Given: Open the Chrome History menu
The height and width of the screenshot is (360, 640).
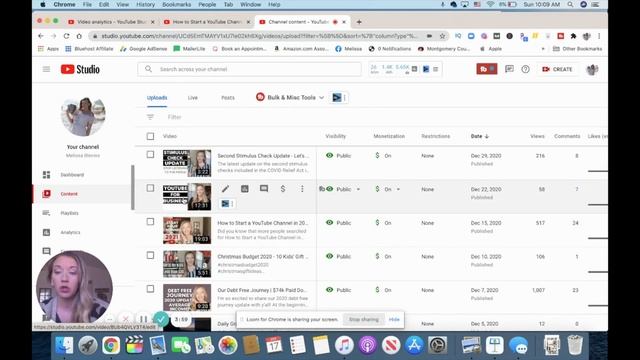Looking at the screenshot, I should click(x=145, y=4).
